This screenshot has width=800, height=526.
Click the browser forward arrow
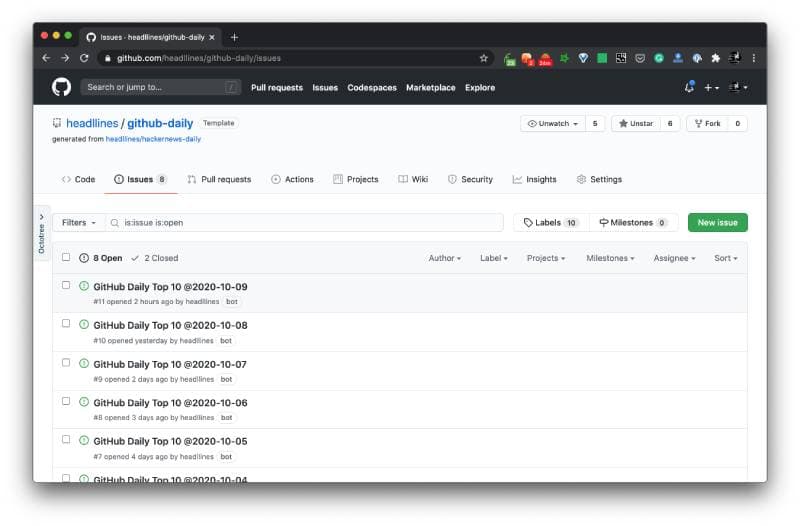pos(65,58)
